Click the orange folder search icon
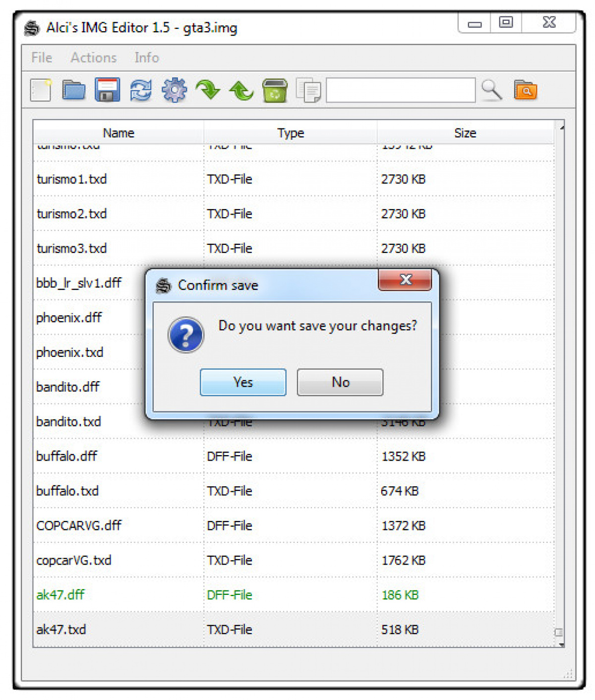The image size is (595, 700). point(526,90)
